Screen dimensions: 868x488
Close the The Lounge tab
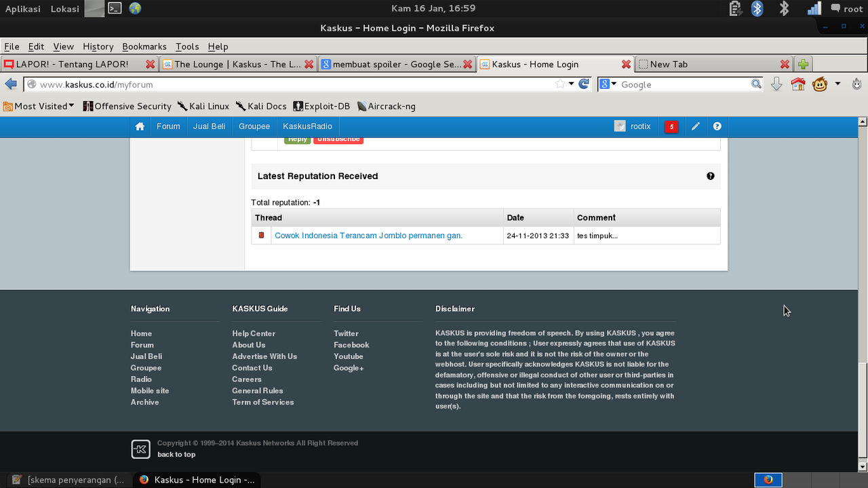coord(309,64)
